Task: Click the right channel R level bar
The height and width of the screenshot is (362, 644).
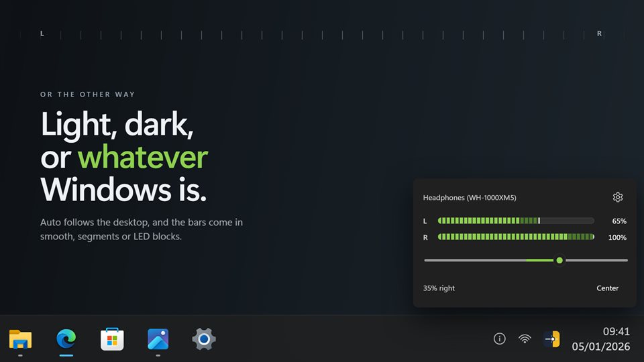Action: point(516,237)
